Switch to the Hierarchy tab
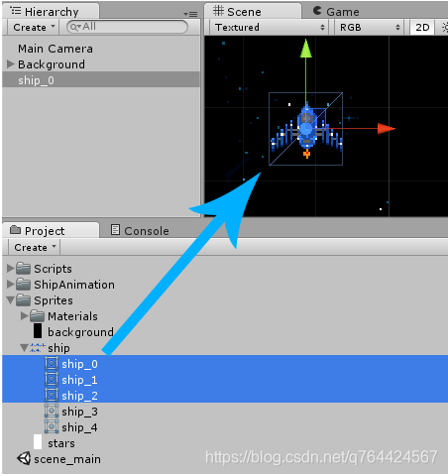 [x=51, y=12]
